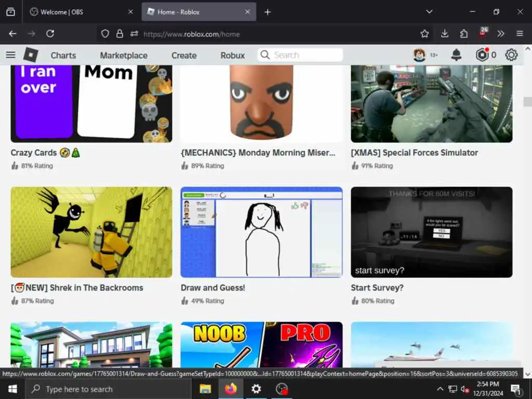532x399 pixels.
Task: Open the Roblox notifications bell
Action: click(x=456, y=55)
